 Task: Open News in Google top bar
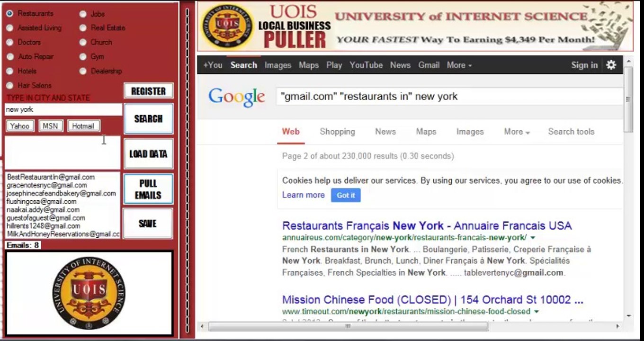(400, 65)
